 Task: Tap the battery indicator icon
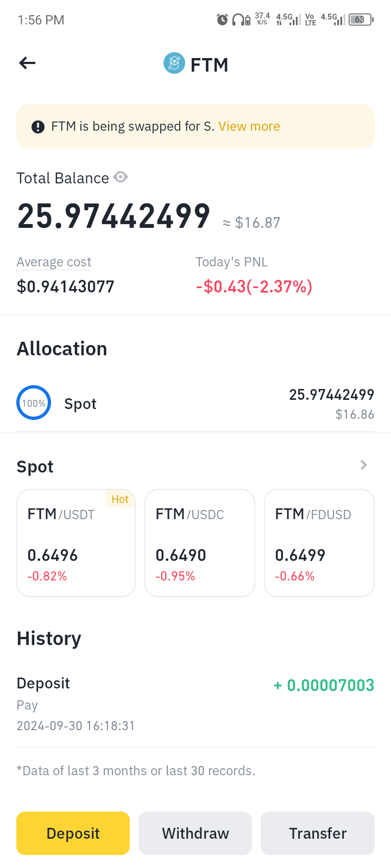(361, 20)
